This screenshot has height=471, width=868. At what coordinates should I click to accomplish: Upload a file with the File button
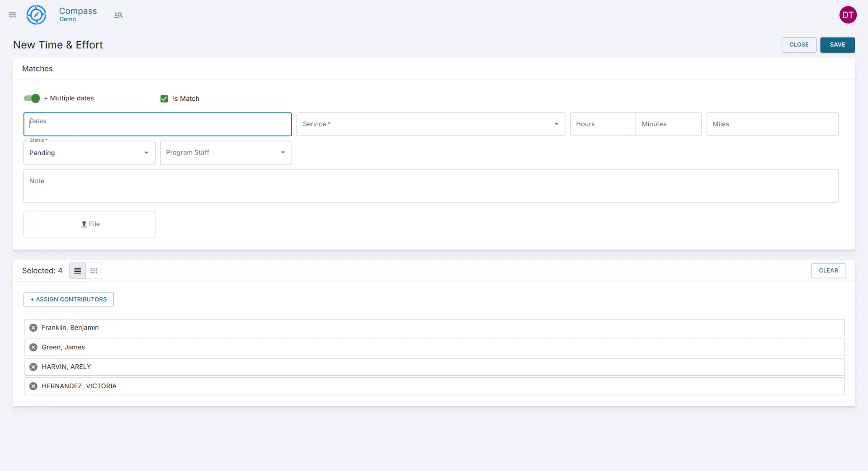(89, 224)
